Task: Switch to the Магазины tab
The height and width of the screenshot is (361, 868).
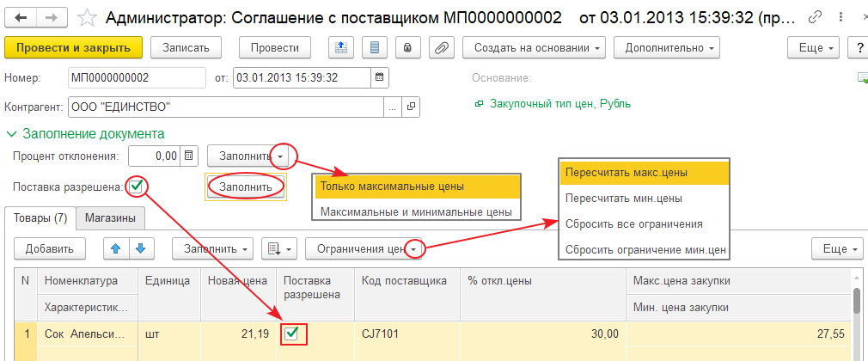Action: [x=109, y=218]
